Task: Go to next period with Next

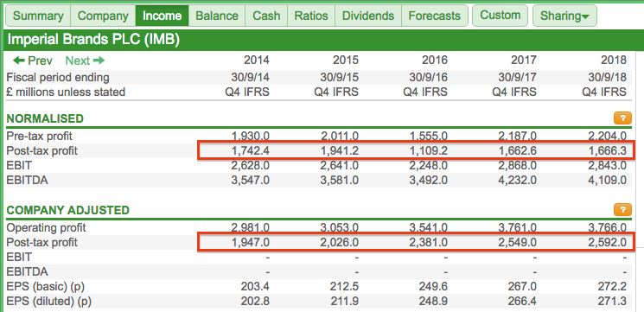Action: coord(85,60)
